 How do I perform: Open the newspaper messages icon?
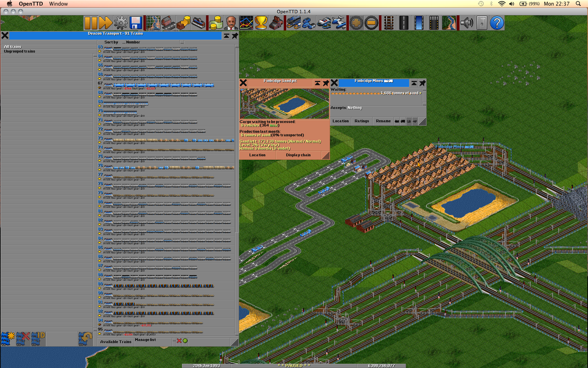[482, 23]
